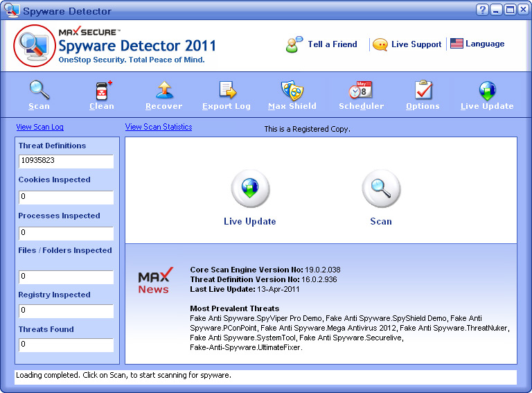Click the Live Update toolbar label
This screenshot has height=393, width=532.
coord(487,106)
